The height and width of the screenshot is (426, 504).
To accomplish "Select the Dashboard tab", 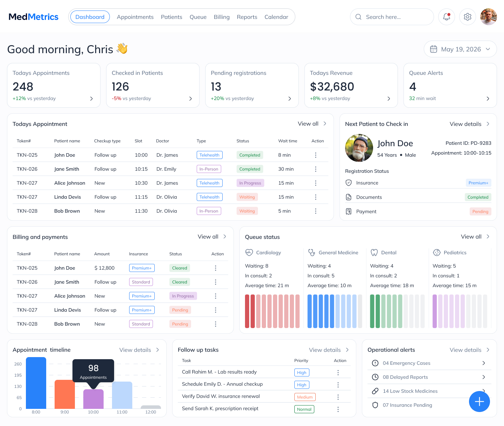I will click(90, 17).
